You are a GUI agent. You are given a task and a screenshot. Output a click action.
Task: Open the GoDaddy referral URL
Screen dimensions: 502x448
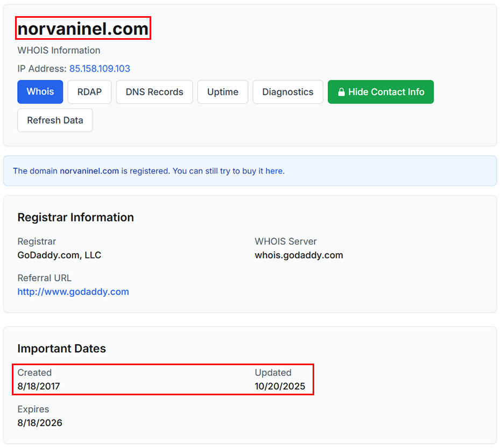point(73,291)
